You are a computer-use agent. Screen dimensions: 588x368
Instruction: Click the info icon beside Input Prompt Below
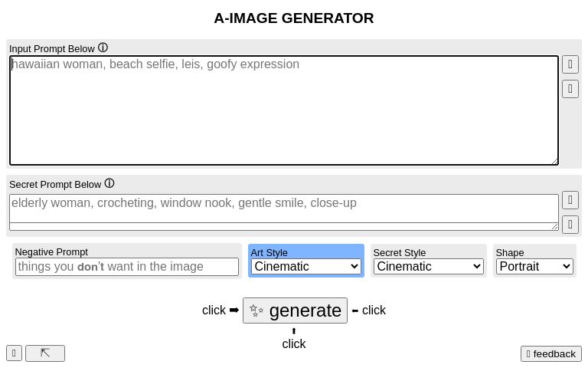click(103, 48)
